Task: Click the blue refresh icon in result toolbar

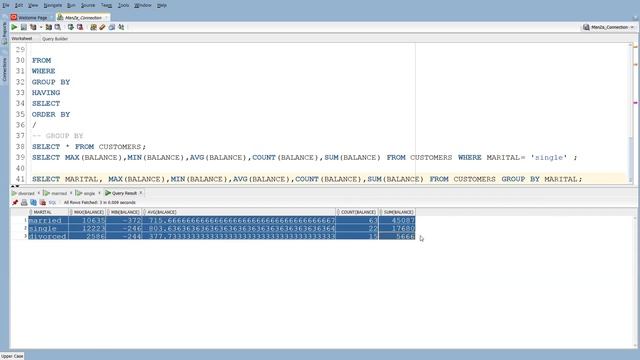Action: (33, 202)
